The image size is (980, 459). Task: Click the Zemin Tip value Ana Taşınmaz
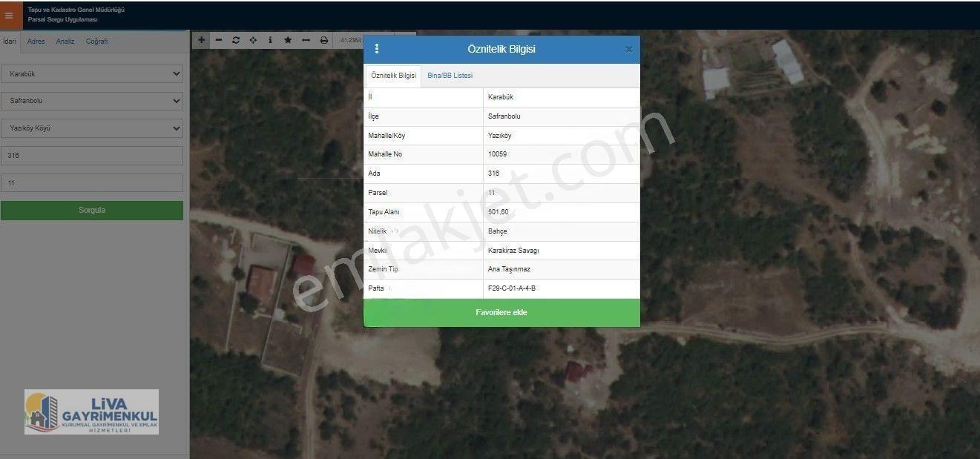point(509,269)
